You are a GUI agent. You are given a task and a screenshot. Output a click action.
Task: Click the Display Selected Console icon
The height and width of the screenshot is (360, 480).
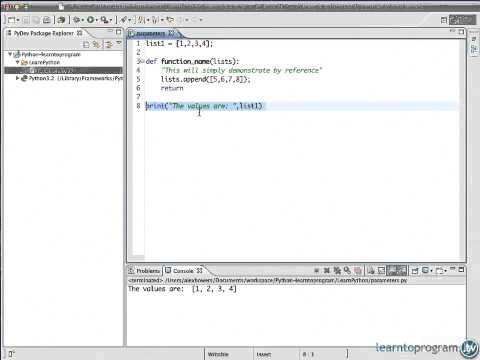[425, 270]
